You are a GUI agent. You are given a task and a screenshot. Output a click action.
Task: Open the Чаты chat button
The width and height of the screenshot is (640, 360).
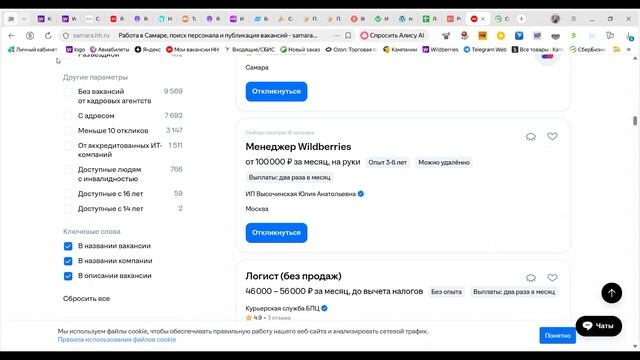coord(599,326)
